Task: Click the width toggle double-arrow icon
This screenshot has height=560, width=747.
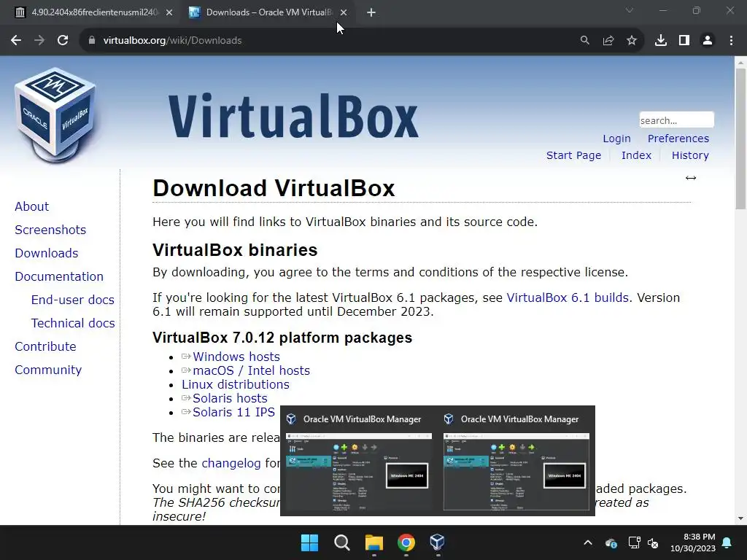Action: [x=691, y=178]
